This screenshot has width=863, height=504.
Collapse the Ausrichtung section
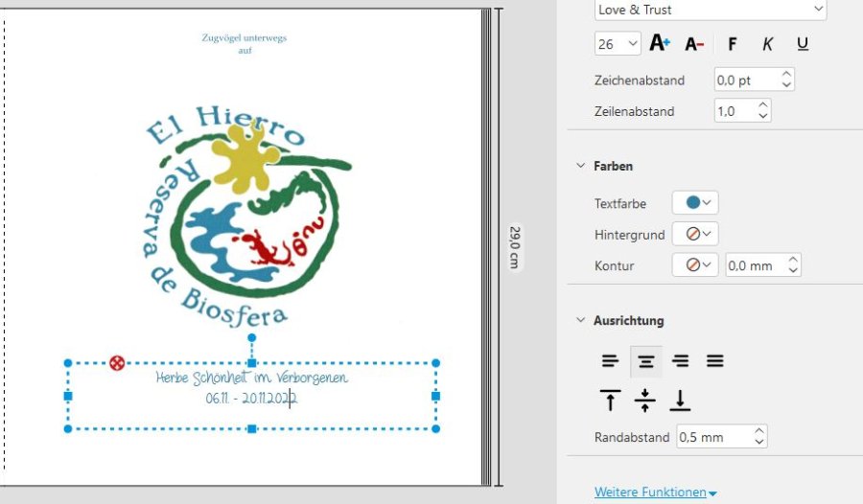point(580,320)
